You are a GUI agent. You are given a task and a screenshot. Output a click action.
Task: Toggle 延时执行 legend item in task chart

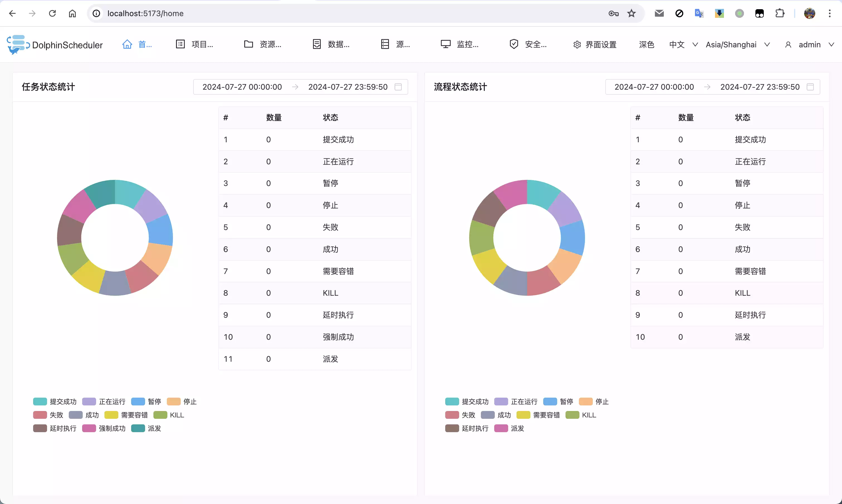(55, 428)
